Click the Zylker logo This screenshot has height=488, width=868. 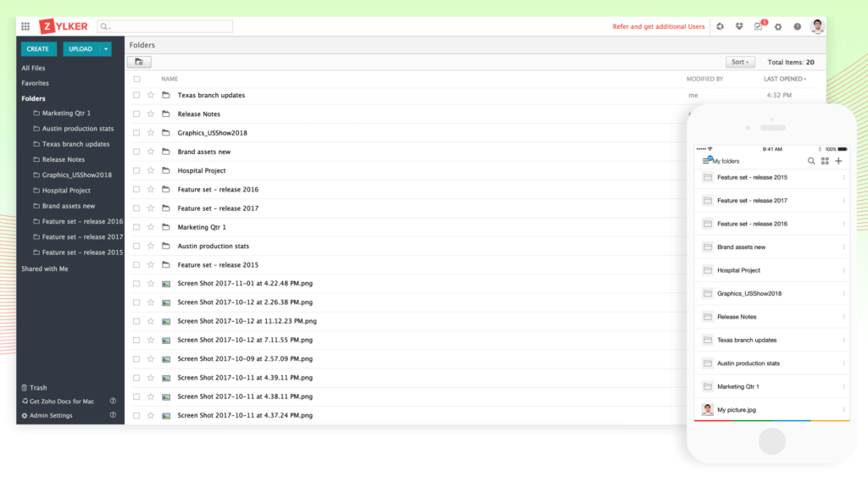(63, 26)
